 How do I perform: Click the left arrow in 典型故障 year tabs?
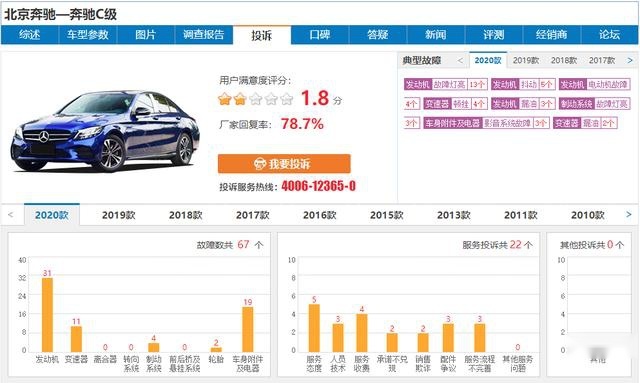click(460, 60)
